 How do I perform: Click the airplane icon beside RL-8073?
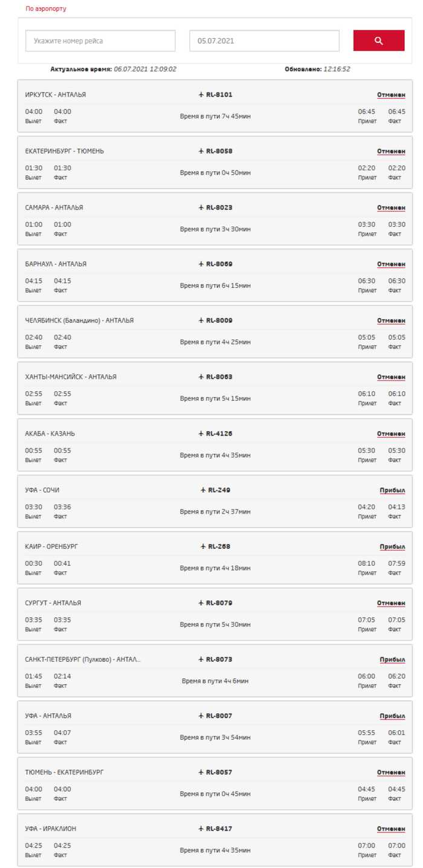[x=201, y=659]
